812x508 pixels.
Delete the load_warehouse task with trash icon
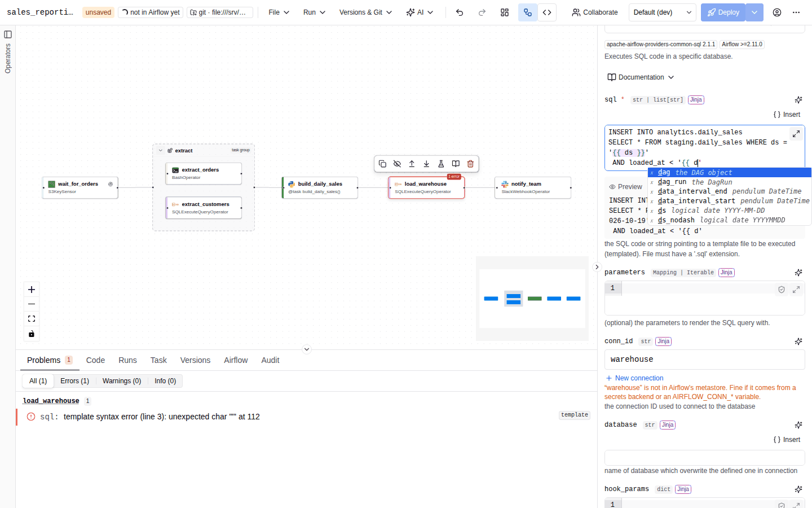(470, 164)
